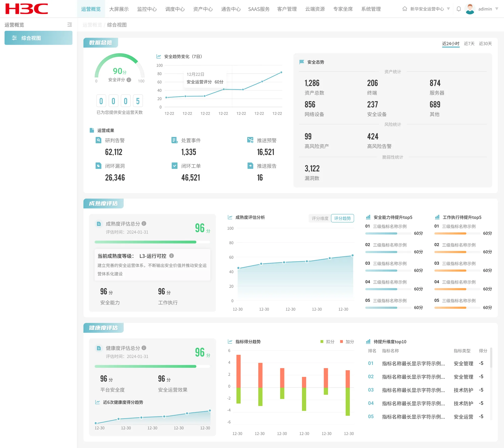This screenshot has width=504, height=448.
Task: Click the 研判告警 search icon
Action: (x=99, y=140)
